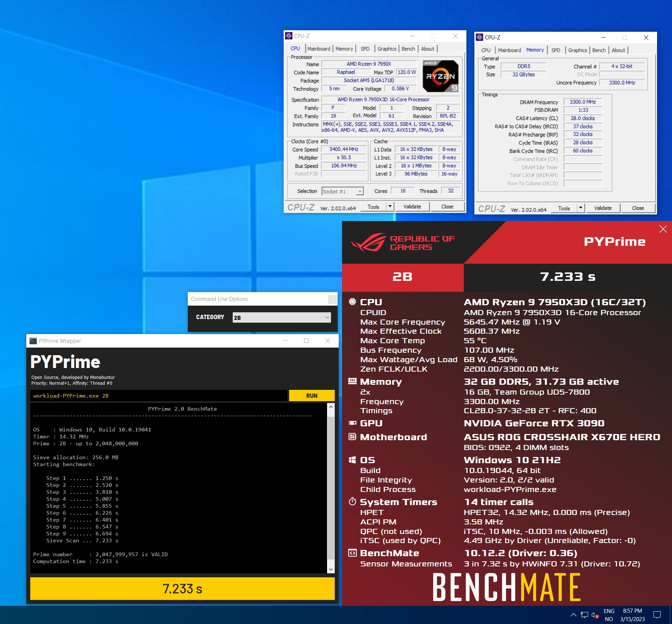
Task: Open the taskbar clock showing 8:57 PM
Action: pyautogui.click(x=633, y=615)
